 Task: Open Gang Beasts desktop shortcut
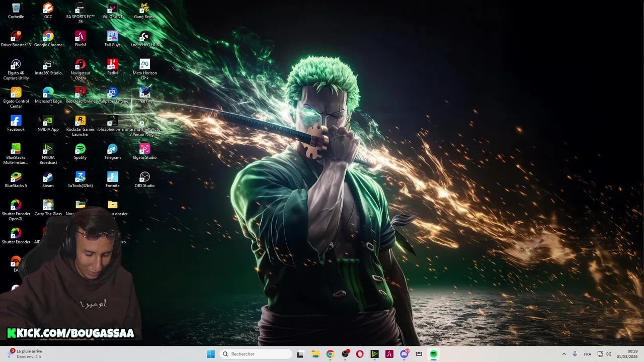pyautogui.click(x=145, y=11)
